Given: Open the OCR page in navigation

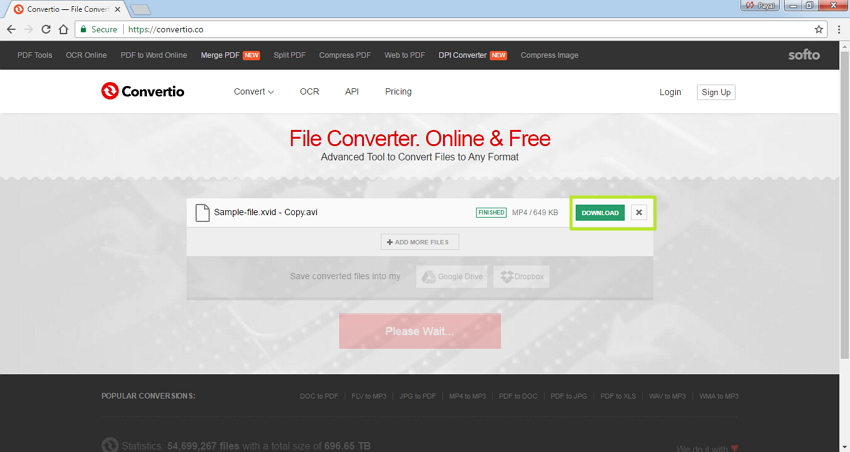Looking at the screenshot, I should [x=310, y=92].
